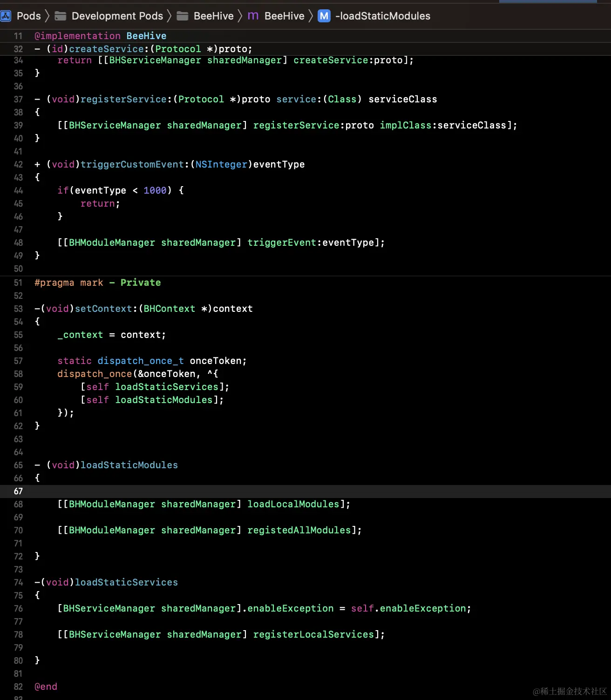Image resolution: width=611 pixels, height=700 pixels.
Task: Click the number 1000 in if condition
Action: pyautogui.click(x=155, y=190)
